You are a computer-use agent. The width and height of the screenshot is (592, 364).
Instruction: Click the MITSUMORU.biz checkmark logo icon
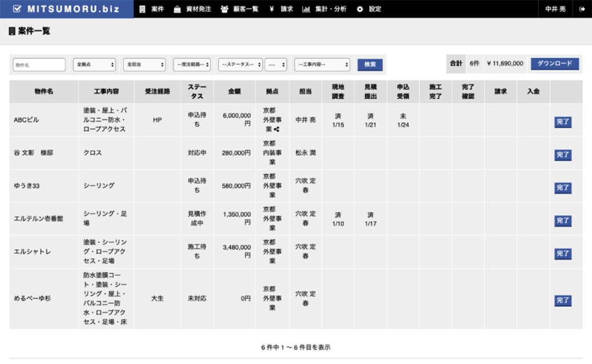(18, 9)
